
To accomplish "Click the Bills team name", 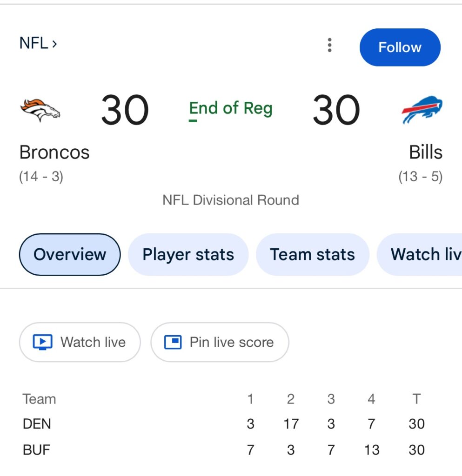I will [425, 152].
